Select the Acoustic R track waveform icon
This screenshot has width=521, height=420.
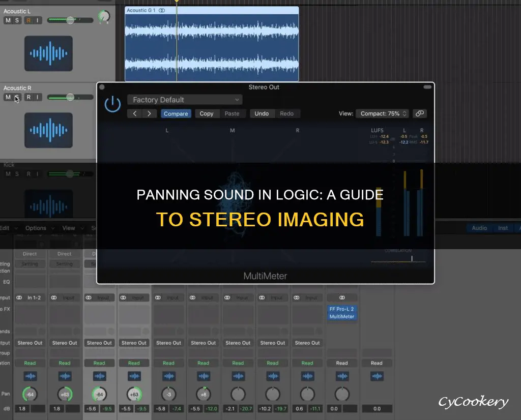pyautogui.click(x=48, y=130)
